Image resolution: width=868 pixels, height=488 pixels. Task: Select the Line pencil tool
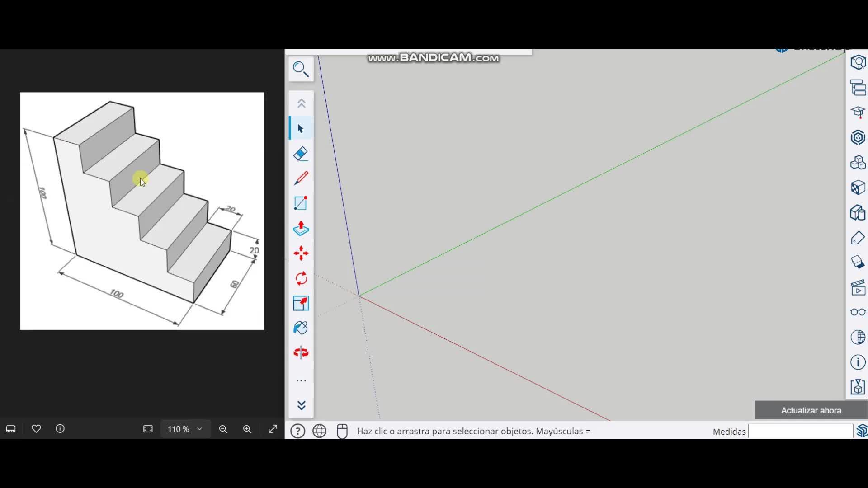point(301,178)
